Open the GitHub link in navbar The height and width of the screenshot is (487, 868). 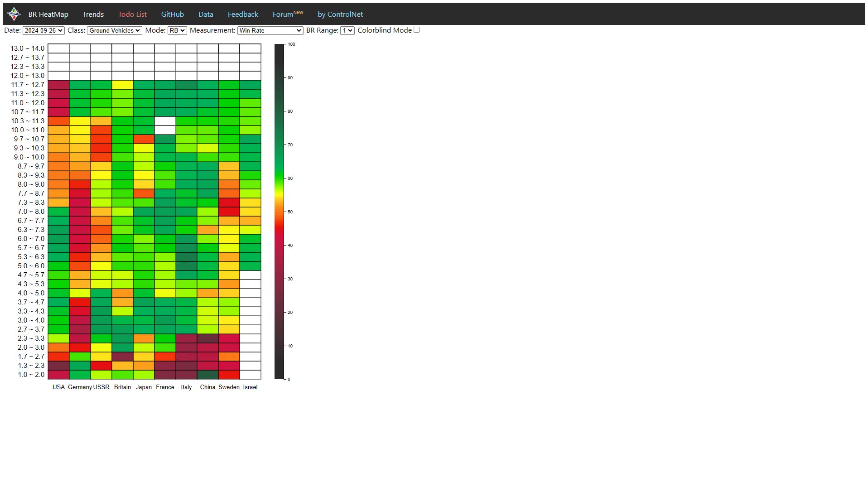(x=172, y=14)
